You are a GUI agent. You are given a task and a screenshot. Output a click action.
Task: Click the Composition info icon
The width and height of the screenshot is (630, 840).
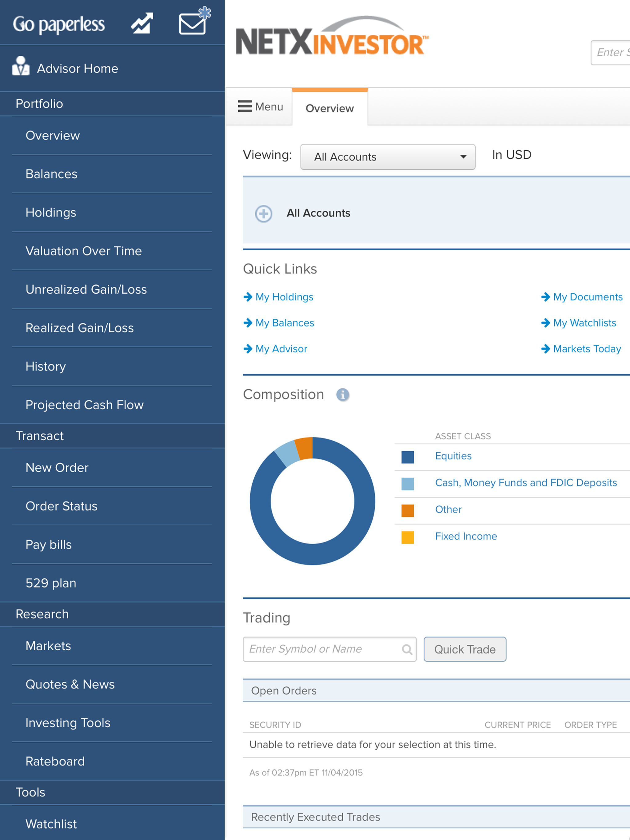[343, 394]
